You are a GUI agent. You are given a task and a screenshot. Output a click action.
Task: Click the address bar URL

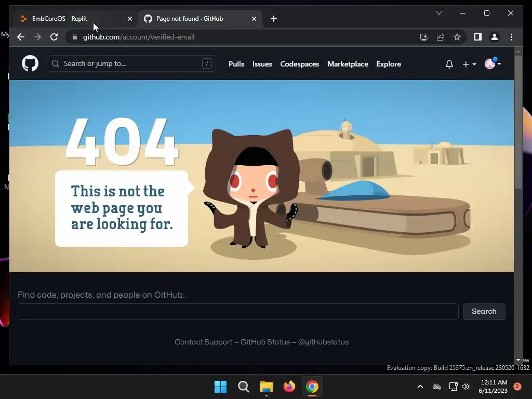point(139,37)
